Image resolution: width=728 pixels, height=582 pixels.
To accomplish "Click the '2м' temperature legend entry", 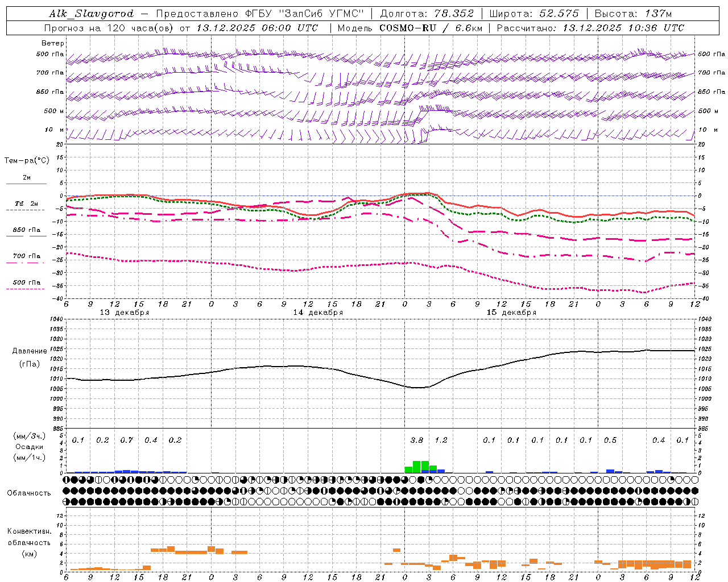I will (27, 177).
